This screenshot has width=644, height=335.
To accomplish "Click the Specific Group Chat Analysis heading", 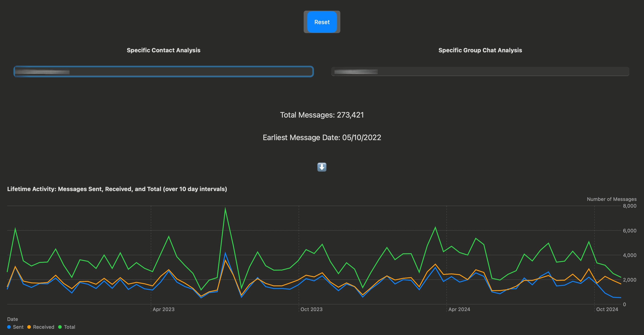I will [480, 50].
